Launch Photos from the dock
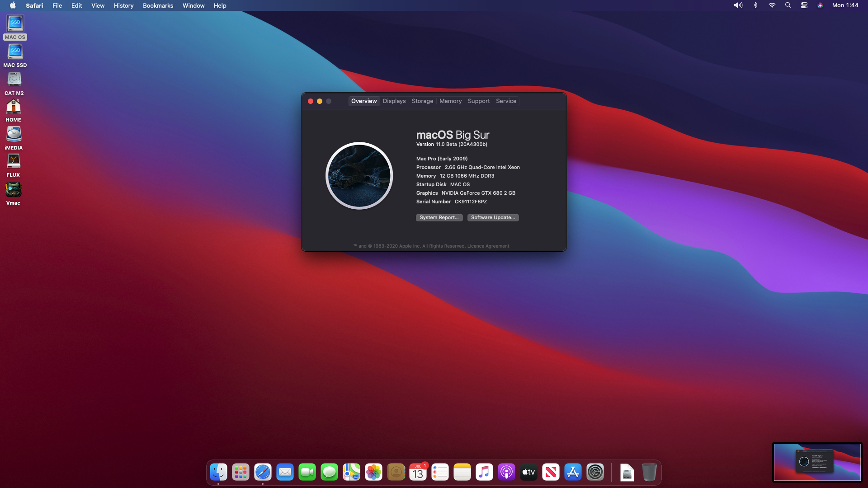The image size is (868, 488). (x=373, y=472)
